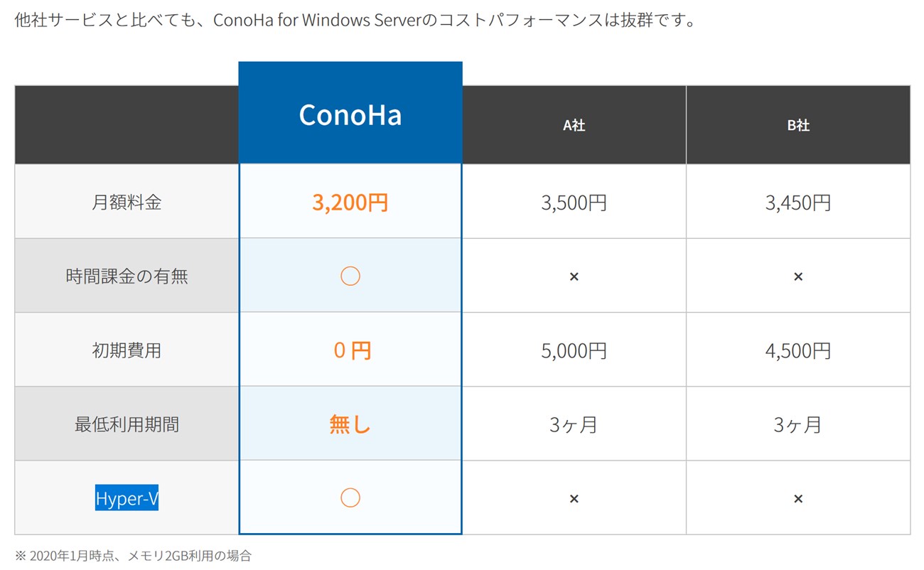Click A社's × mark in the Hyper-V row

(x=574, y=499)
